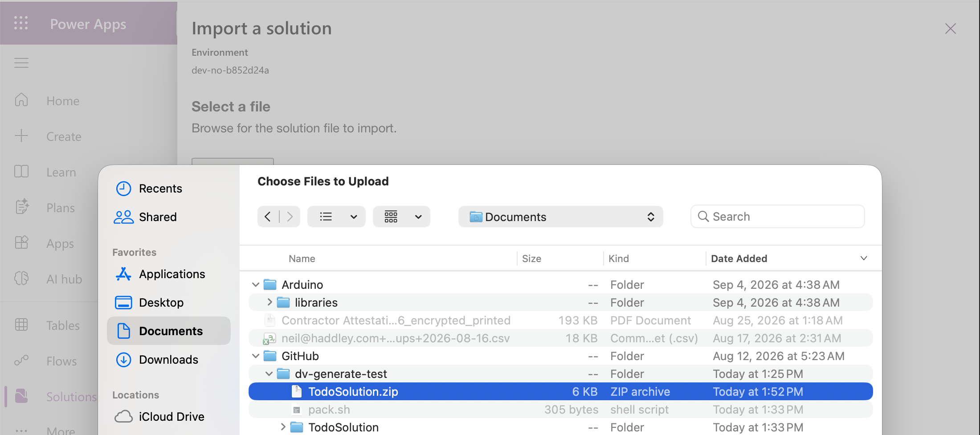Go forward in the file dialog
The image size is (980, 435).
[x=290, y=217]
